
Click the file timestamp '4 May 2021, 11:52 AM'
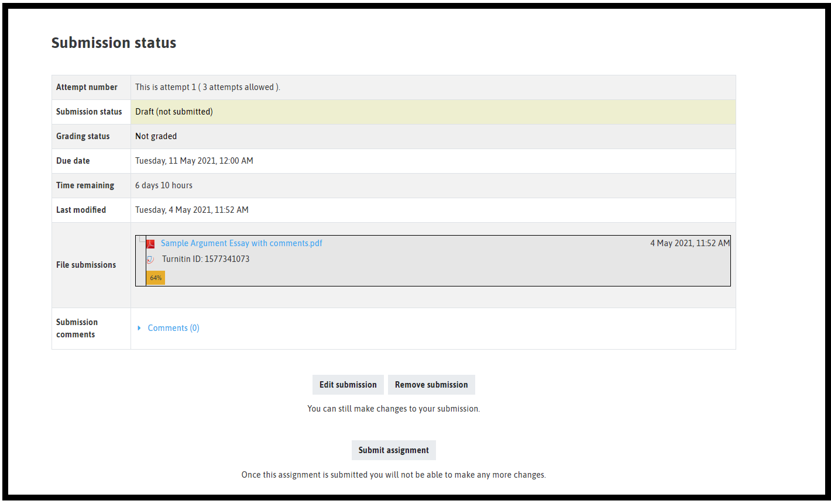pyautogui.click(x=690, y=243)
